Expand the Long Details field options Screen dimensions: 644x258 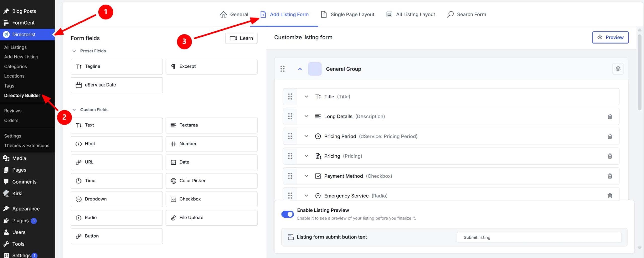306,116
